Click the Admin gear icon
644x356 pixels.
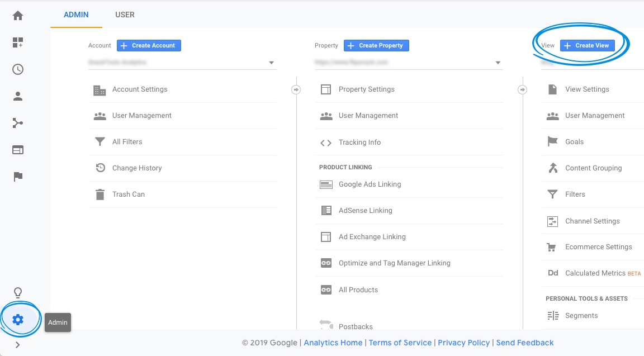[x=18, y=320]
